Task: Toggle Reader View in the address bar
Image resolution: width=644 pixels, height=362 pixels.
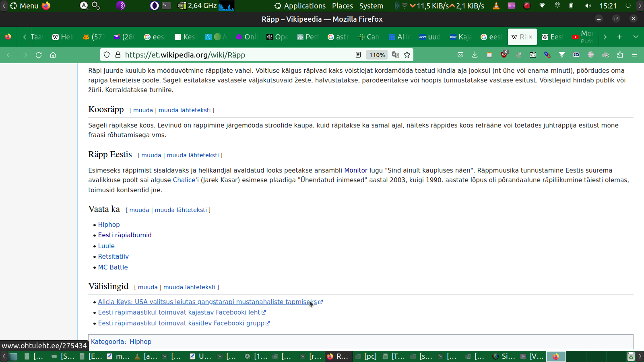Action: 358,55
